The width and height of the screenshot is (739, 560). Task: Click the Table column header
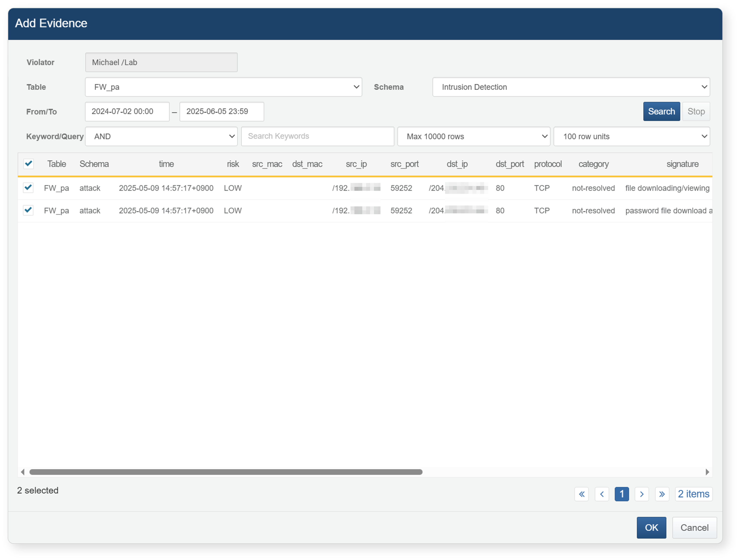point(56,164)
